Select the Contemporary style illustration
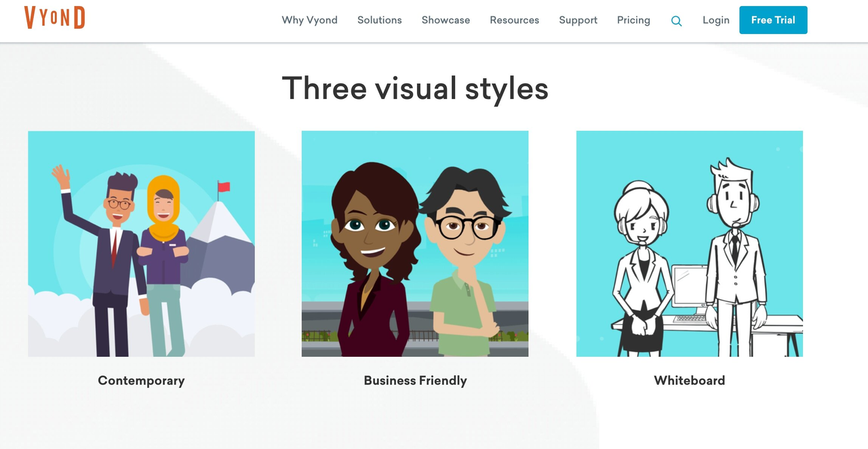 [141, 243]
